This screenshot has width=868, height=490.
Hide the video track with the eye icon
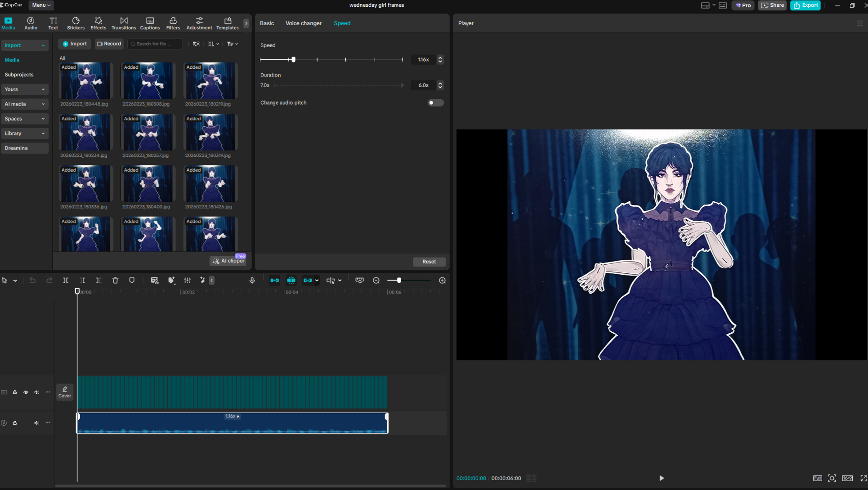[26, 392]
